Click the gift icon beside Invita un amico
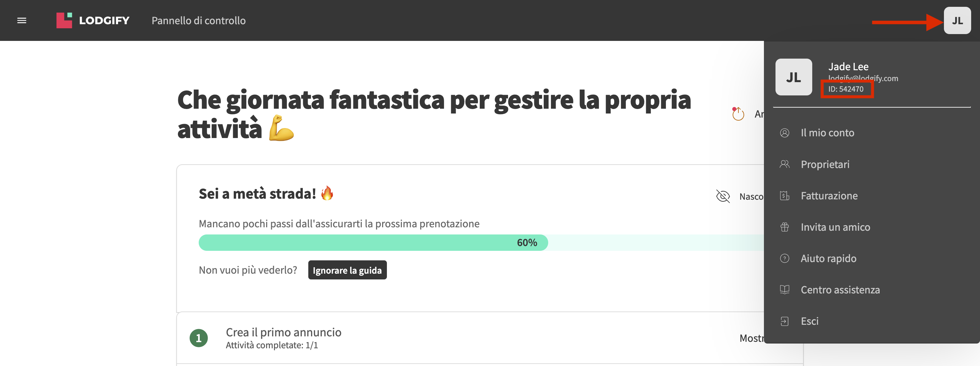Screen dimensions: 980x366 [x=784, y=227]
